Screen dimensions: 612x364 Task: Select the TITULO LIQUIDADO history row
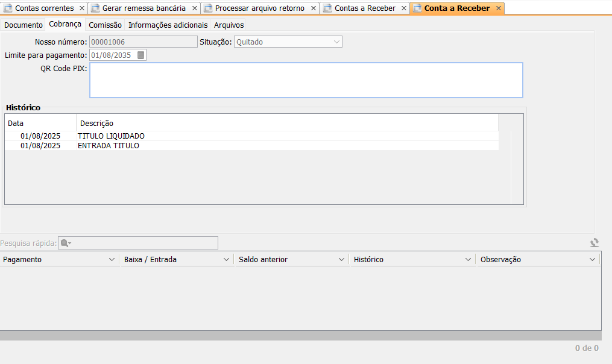point(111,136)
